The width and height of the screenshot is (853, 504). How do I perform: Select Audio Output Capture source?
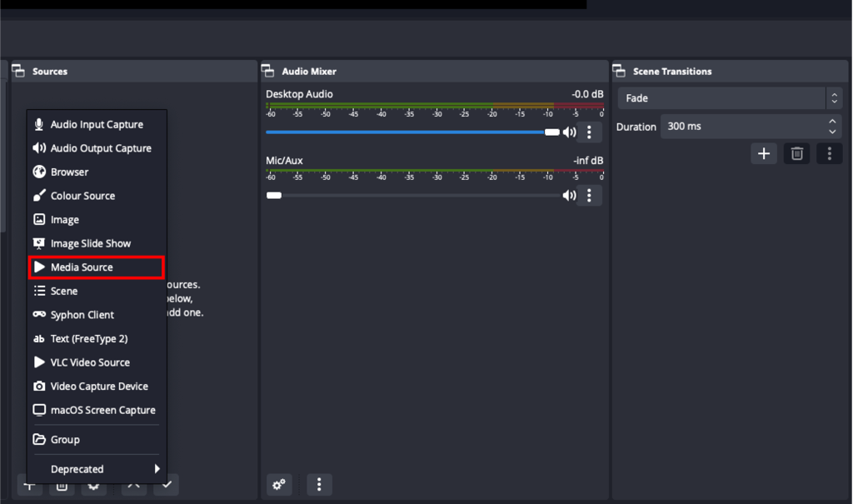tap(97, 148)
